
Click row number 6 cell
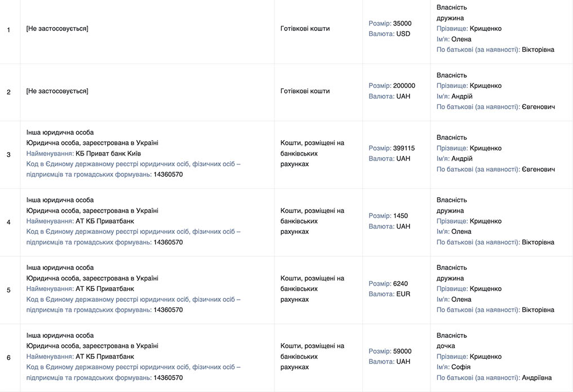point(8,358)
